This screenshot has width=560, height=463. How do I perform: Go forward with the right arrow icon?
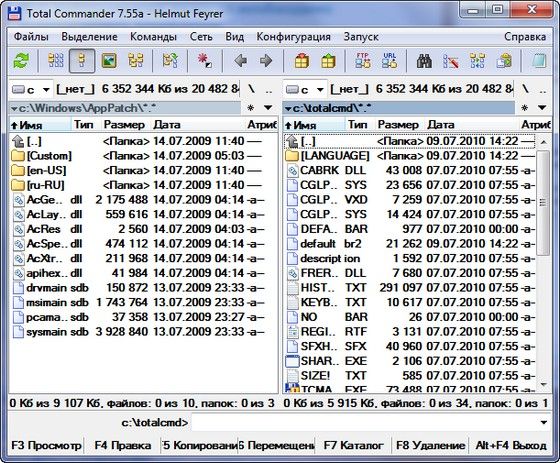[266, 61]
